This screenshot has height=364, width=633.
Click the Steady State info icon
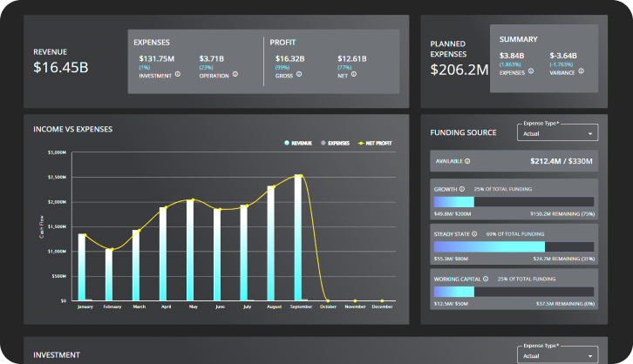click(x=476, y=234)
